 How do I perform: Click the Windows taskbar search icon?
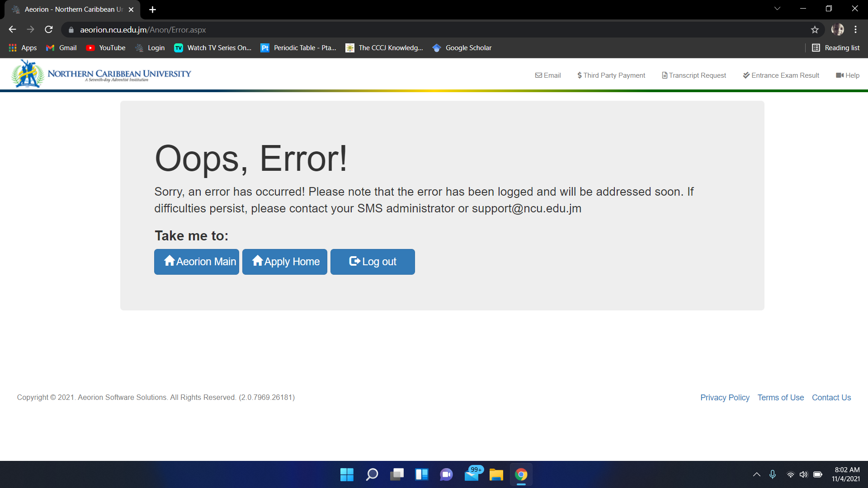pos(372,474)
